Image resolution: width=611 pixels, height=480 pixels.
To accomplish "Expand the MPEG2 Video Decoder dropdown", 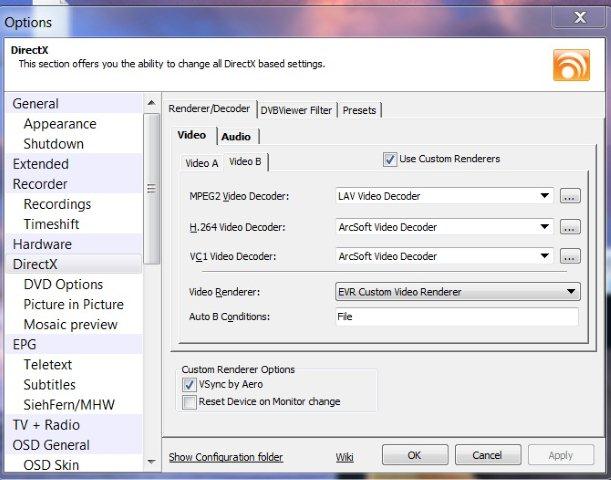I will click(x=544, y=196).
